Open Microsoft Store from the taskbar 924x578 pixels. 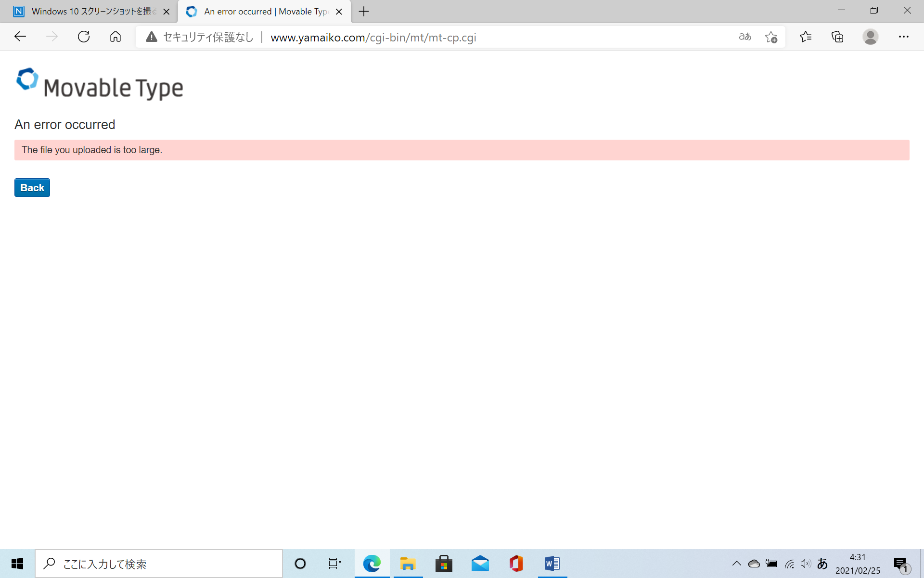(x=444, y=564)
